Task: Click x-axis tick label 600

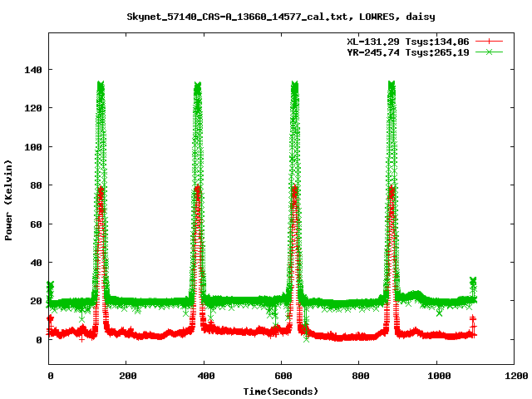Action: coord(283,376)
